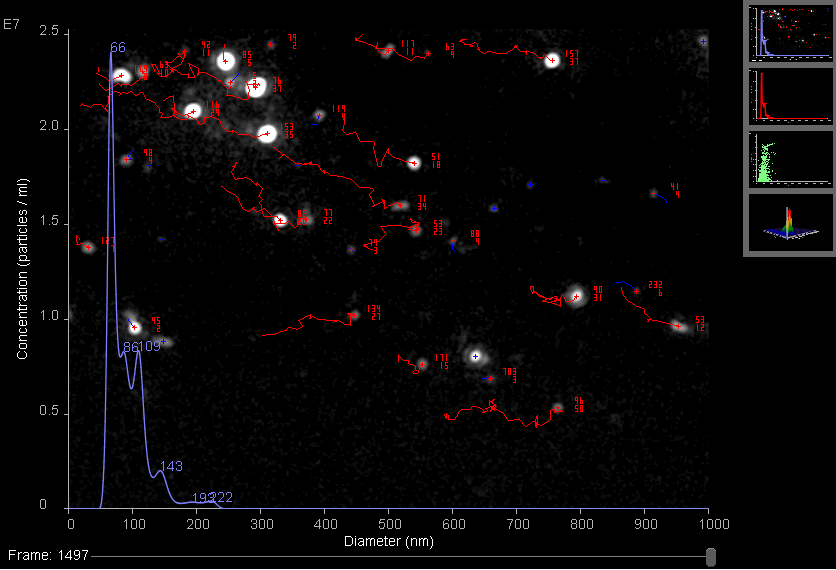Click the particle label '77 22'
This screenshot has width=836, height=570.
coord(328,216)
